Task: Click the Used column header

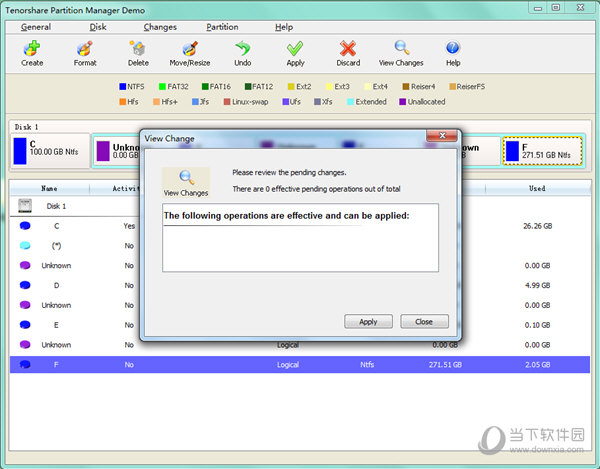Action: click(537, 188)
